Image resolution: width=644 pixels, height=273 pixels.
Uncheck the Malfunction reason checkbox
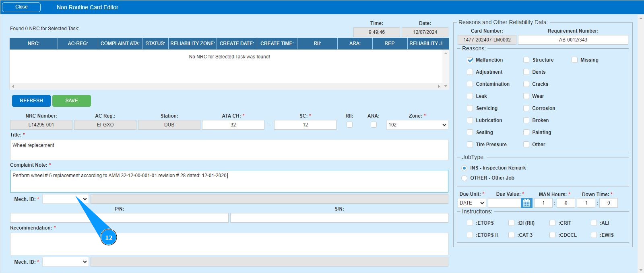(470, 60)
